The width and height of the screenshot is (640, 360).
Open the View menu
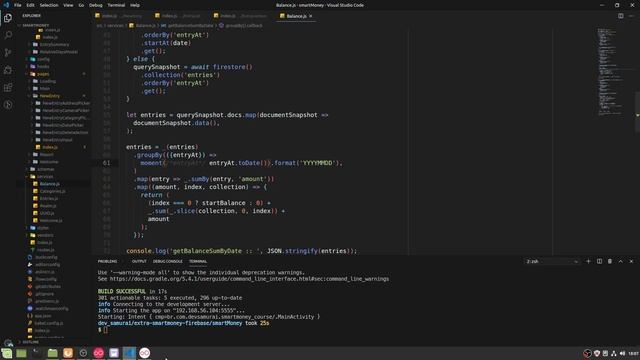pos(68,5)
